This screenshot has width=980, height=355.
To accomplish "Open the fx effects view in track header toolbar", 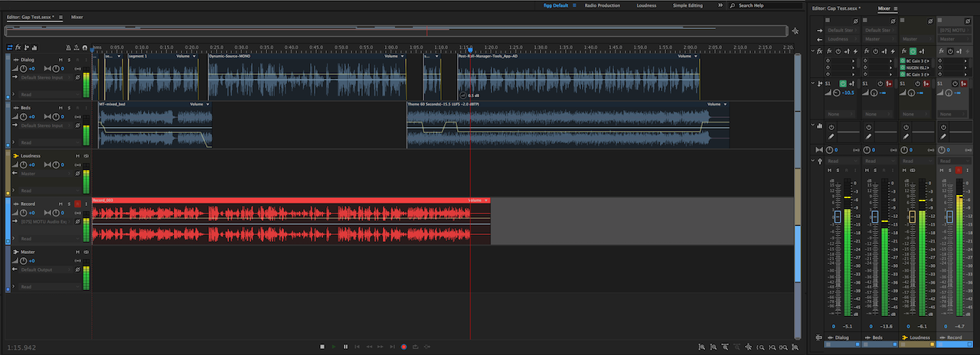I will coord(18,47).
